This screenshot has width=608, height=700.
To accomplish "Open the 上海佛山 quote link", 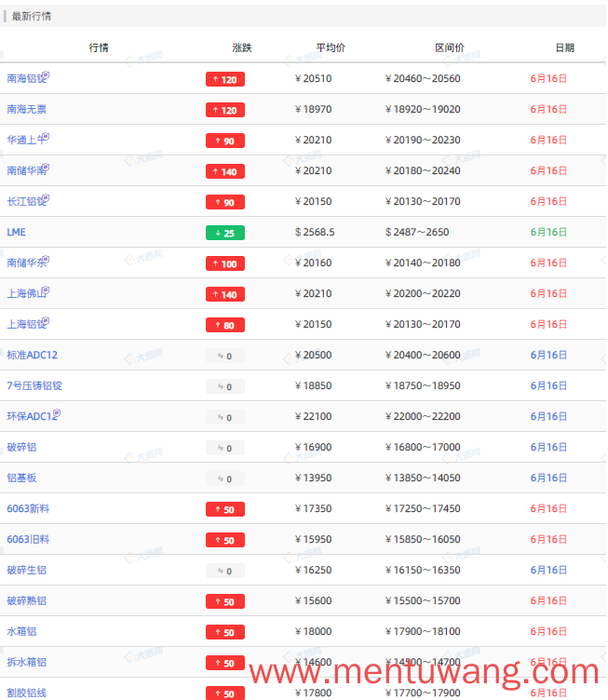I will point(26,294).
